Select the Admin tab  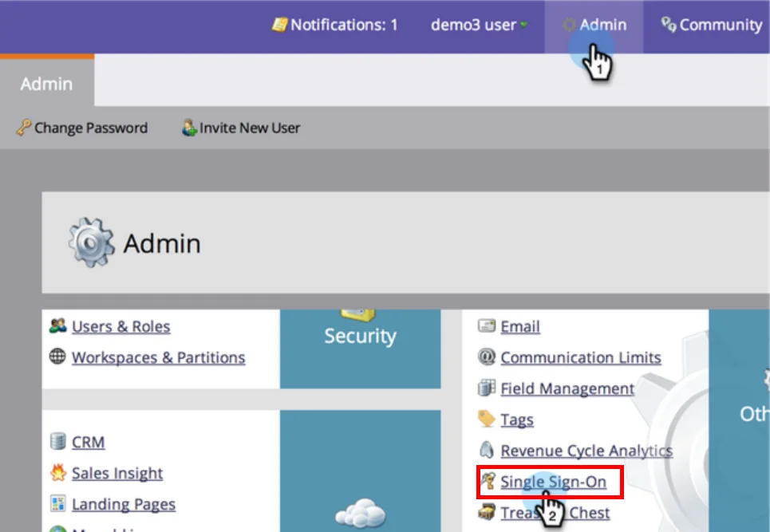(x=46, y=84)
